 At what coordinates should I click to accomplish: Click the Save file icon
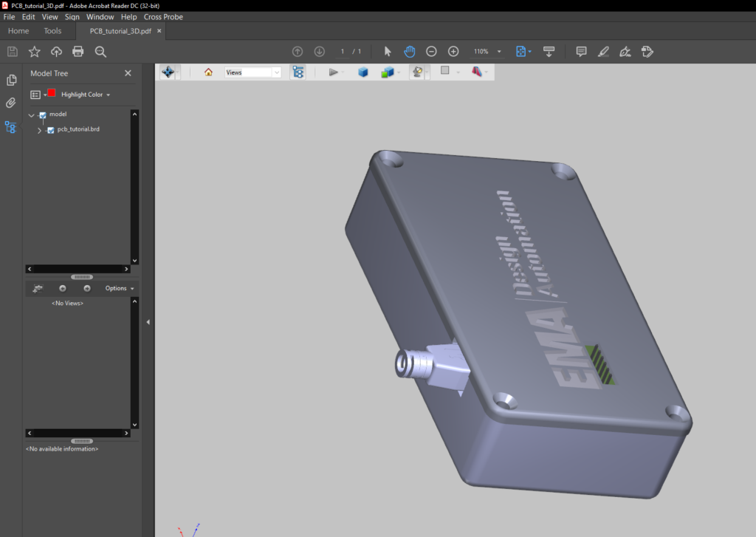[13, 52]
